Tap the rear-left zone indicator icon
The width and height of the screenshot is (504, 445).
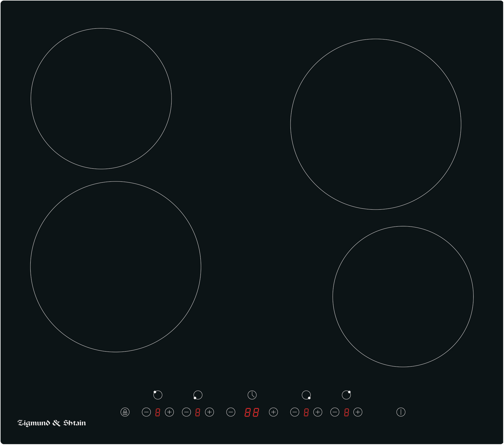tap(158, 395)
